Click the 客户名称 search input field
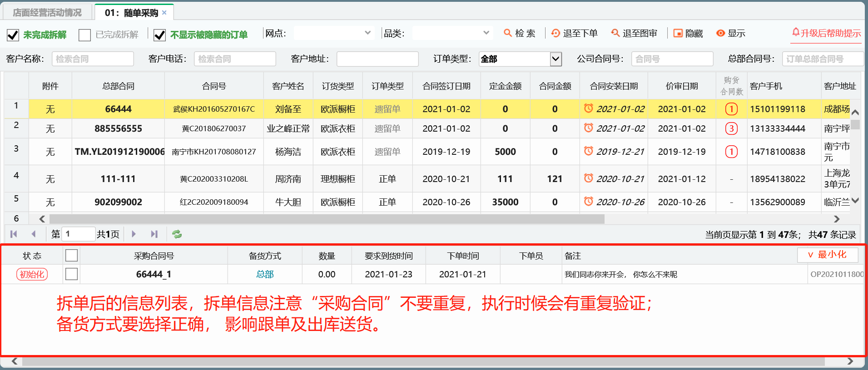The image size is (868, 370). pos(93,59)
